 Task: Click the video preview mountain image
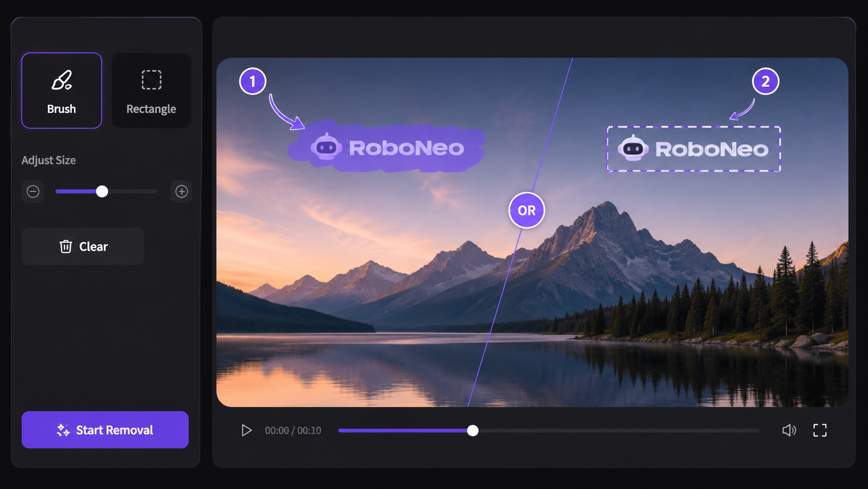(532, 232)
